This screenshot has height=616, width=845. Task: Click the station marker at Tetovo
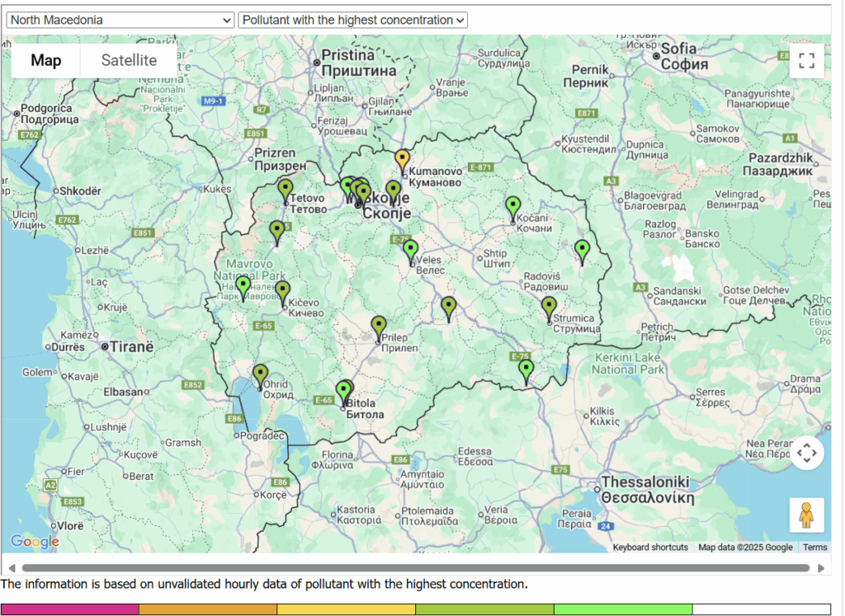286,189
